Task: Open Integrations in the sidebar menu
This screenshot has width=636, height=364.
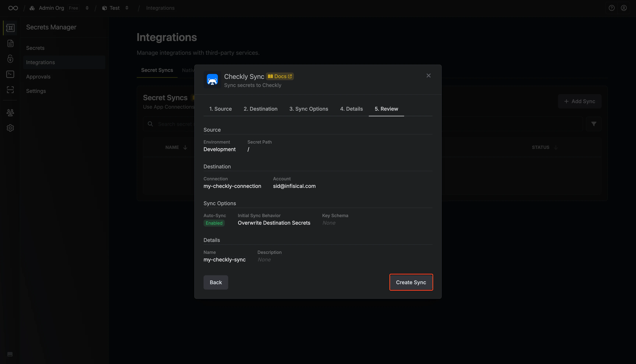Action: tap(64, 62)
